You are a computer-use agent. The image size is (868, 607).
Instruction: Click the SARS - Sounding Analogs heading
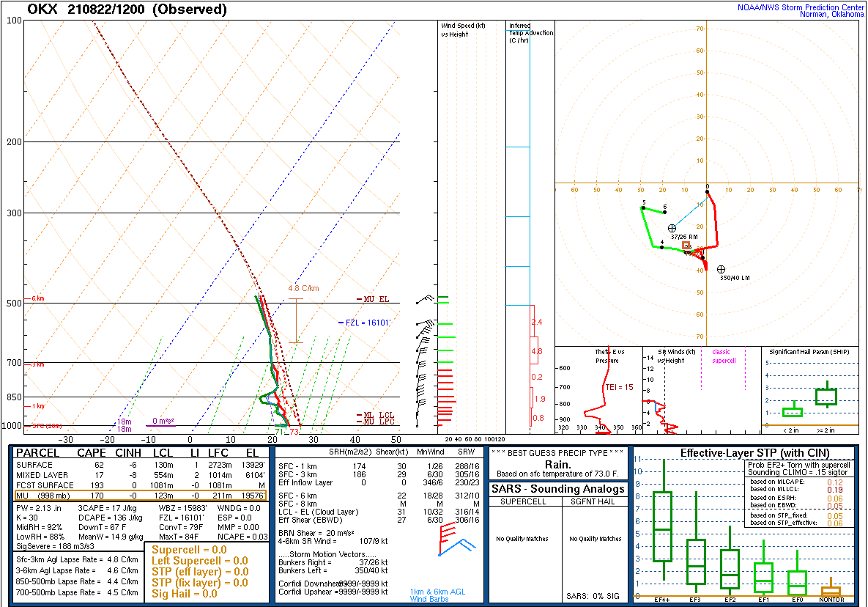point(558,489)
